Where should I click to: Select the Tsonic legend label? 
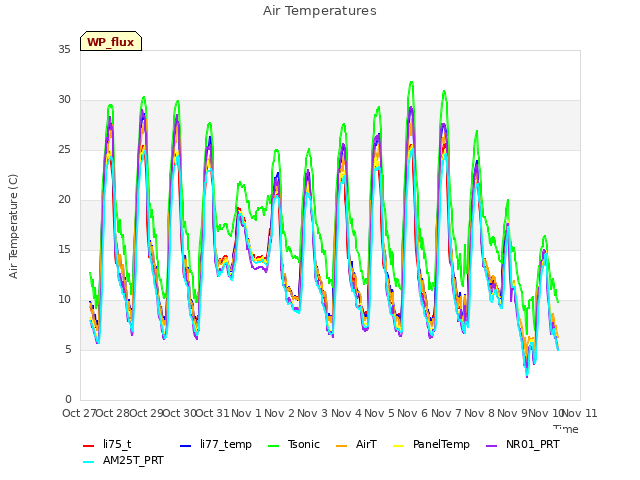coord(304,444)
